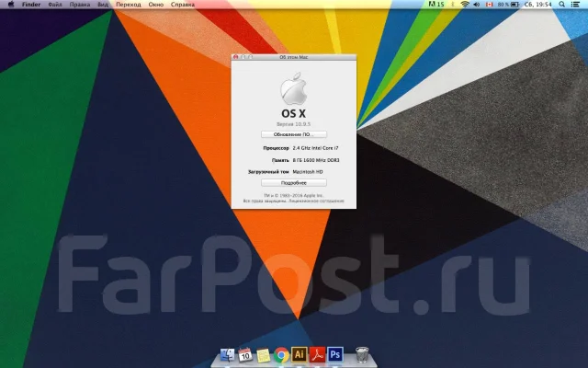Viewport: 588px width, 368px height.
Task: Open the Окно menu
Action: tap(155, 5)
